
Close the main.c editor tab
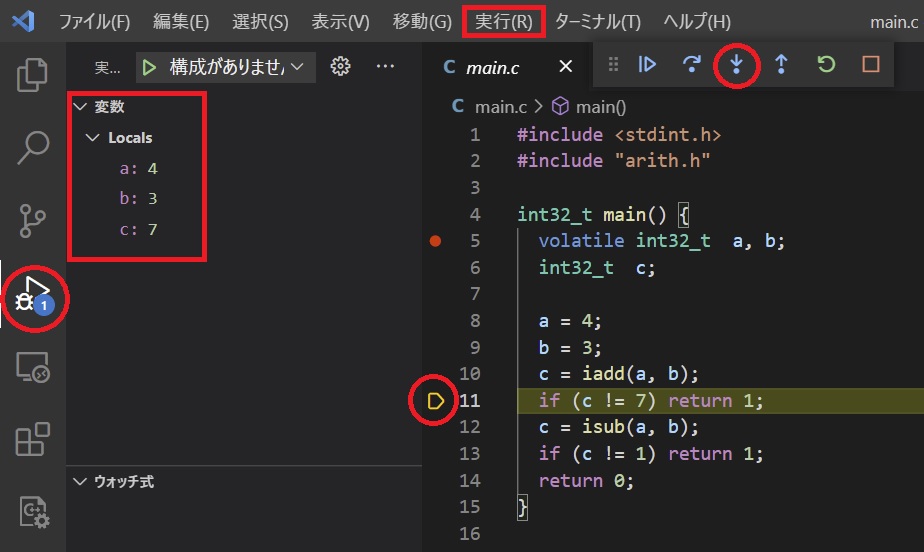point(566,67)
